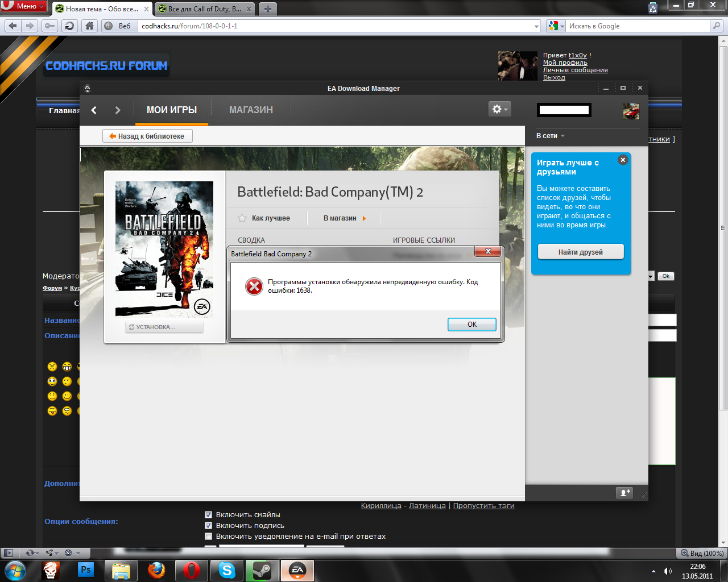The width and height of the screenshot is (728, 582).
Task: Click OK in the error 1638 dialog
Action: click(x=472, y=324)
